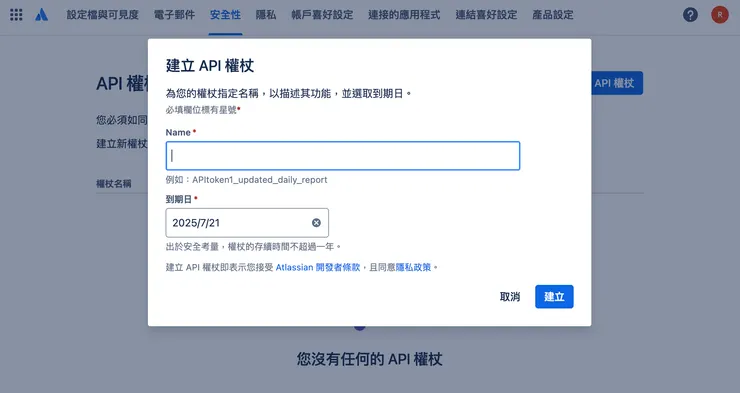Open the 帳戶喜好設定 tab
740x393 pixels.
click(x=322, y=15)
